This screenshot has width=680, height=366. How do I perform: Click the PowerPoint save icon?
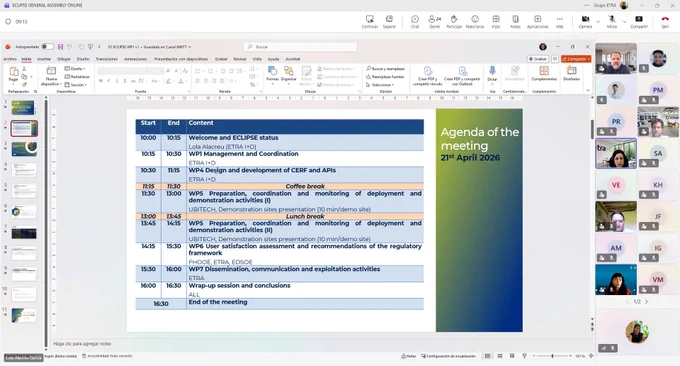(x=60, y=47)
